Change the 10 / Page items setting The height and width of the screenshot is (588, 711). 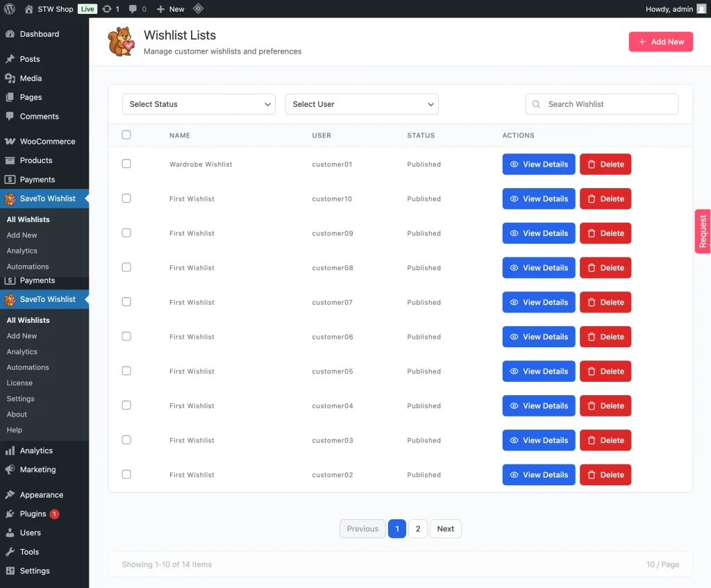pyautogui.click(x=662, y=564)
